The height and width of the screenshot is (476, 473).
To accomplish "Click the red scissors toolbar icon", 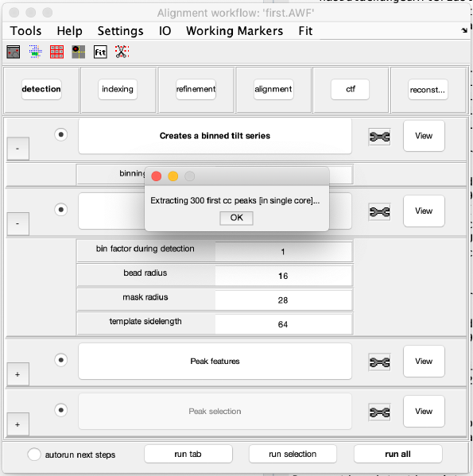I will [x=122, y=52].
